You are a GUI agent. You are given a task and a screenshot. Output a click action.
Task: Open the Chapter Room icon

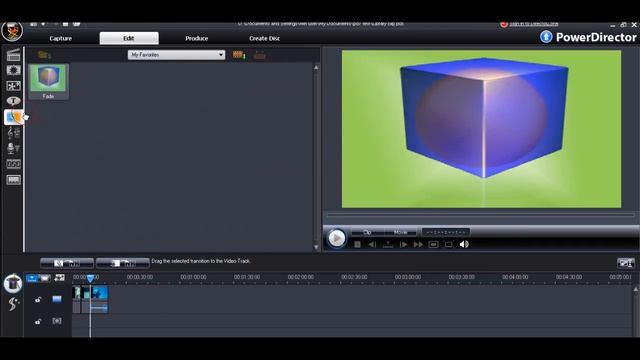click(13, 164)
